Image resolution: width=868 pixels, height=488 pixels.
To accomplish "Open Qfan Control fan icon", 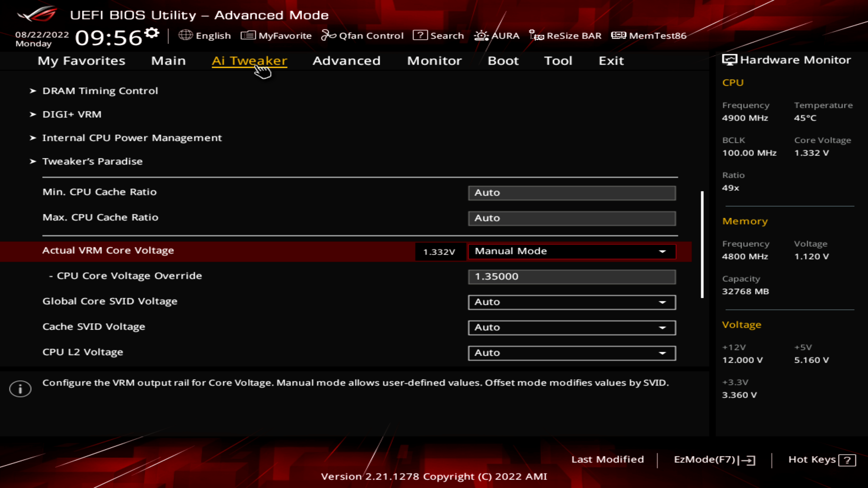I will click(328, 35).
